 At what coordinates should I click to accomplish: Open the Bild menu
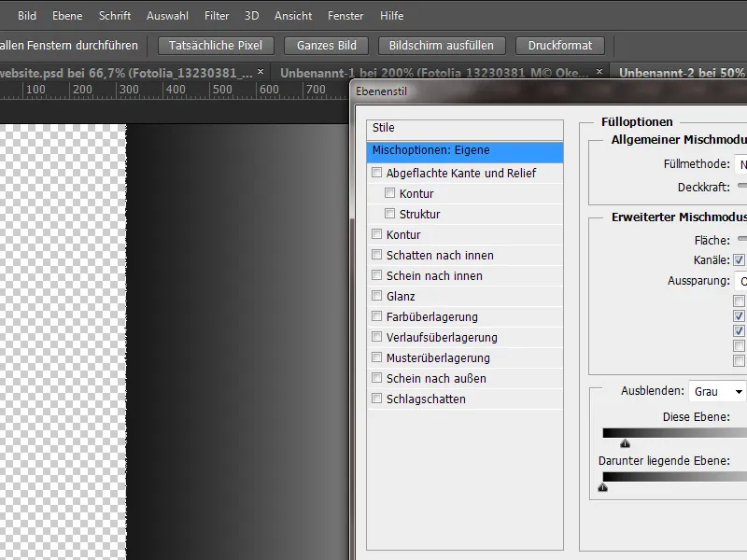point(27,16)
